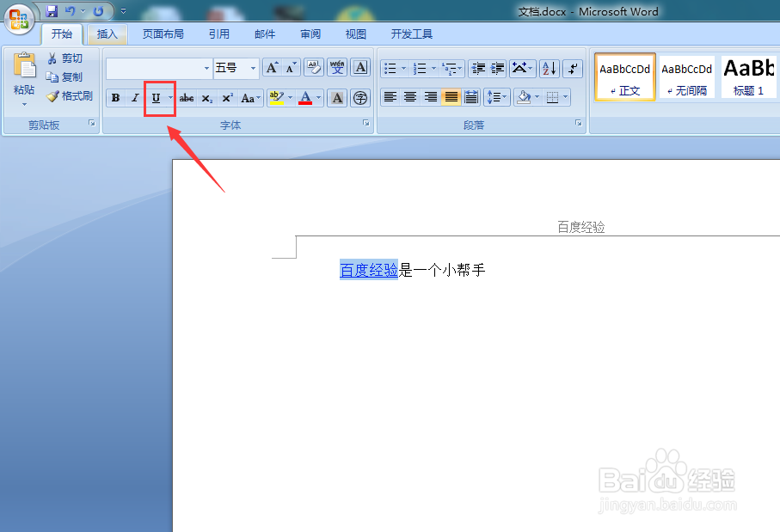Viewport: 780px width, 532px height.
Task: Align text left
Action: pyautogui.click(x=390, y=97)
